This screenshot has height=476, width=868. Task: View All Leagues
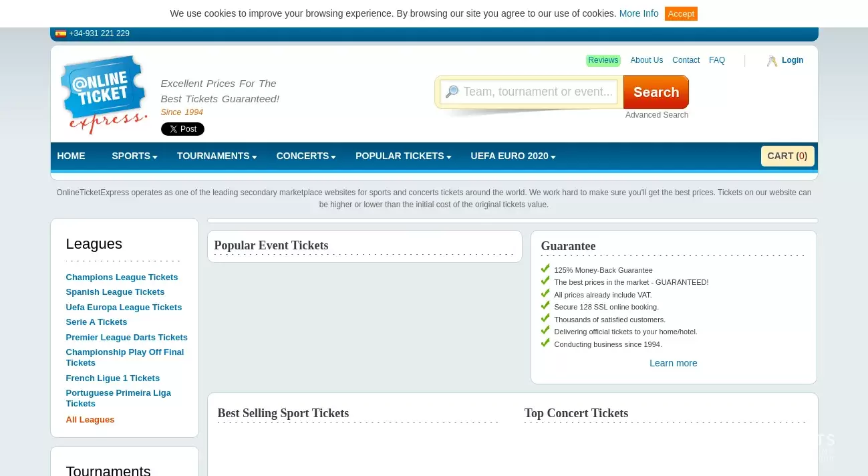(90, 420)
